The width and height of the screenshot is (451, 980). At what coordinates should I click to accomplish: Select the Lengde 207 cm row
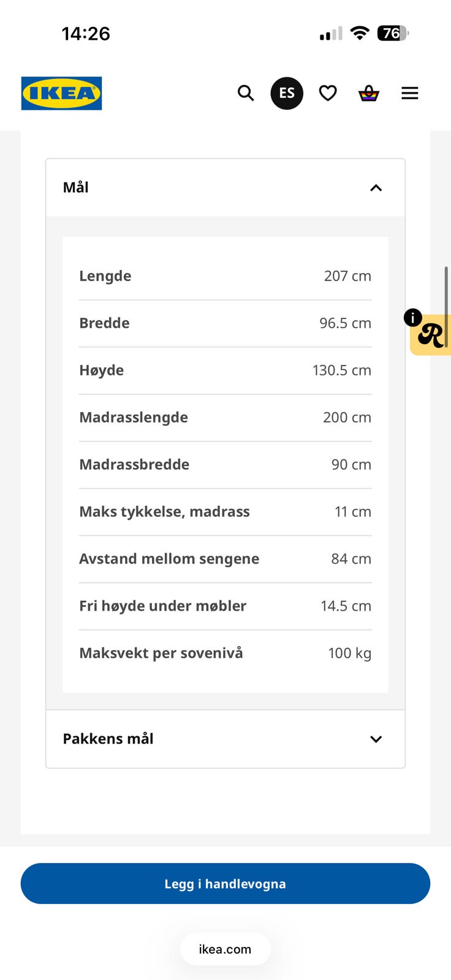tap(225, 276)
